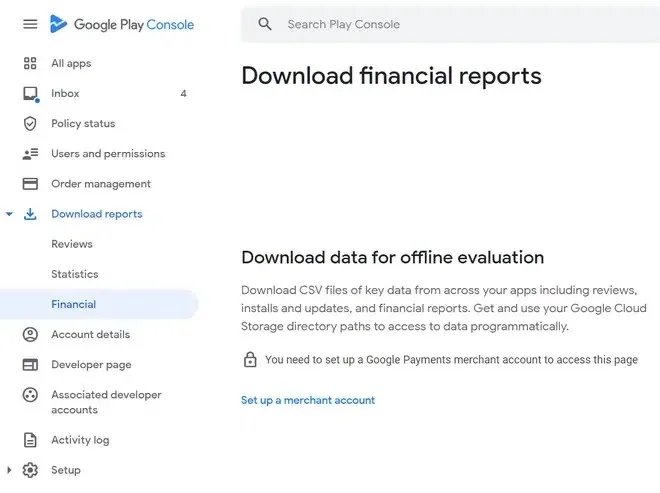
Task: Collapse the Download reports section arrow
Action: click(x=9, y=214)
